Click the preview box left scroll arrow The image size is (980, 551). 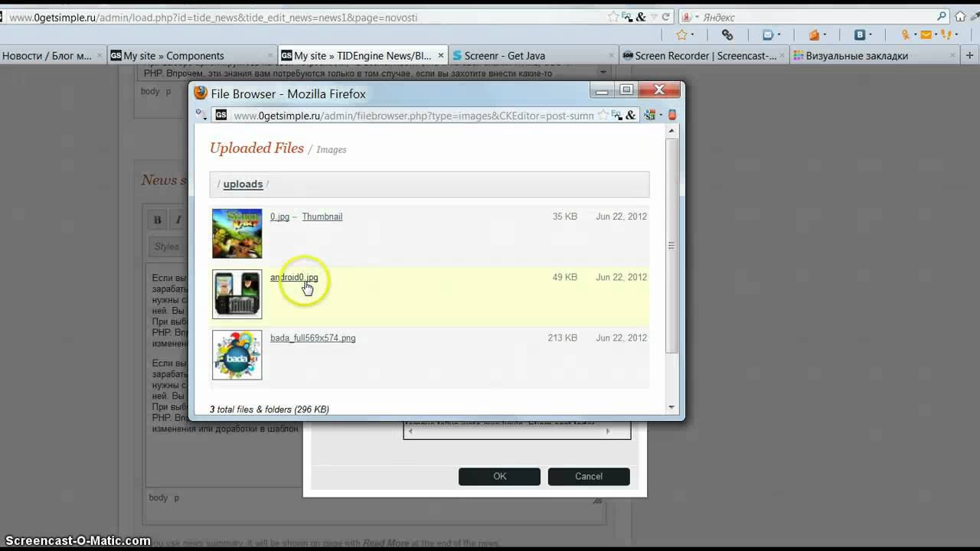(410, 432)
